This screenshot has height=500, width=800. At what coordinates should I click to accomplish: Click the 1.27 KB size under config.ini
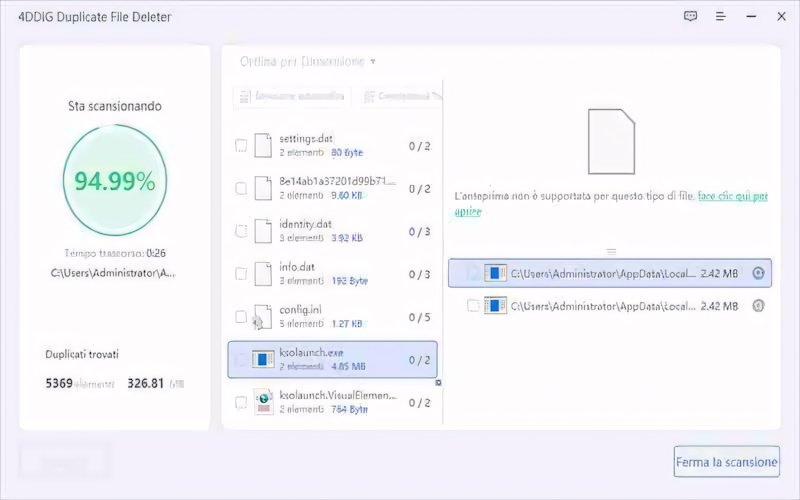[347, 324]
